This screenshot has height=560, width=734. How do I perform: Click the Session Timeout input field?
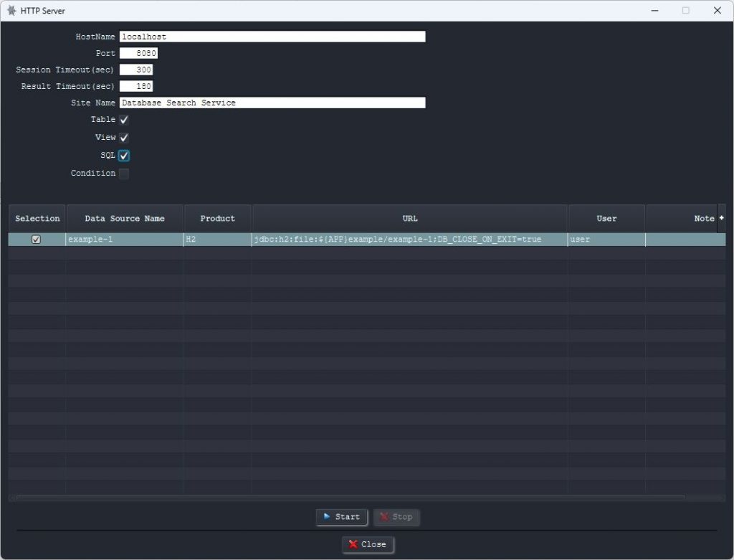point(136,70)
